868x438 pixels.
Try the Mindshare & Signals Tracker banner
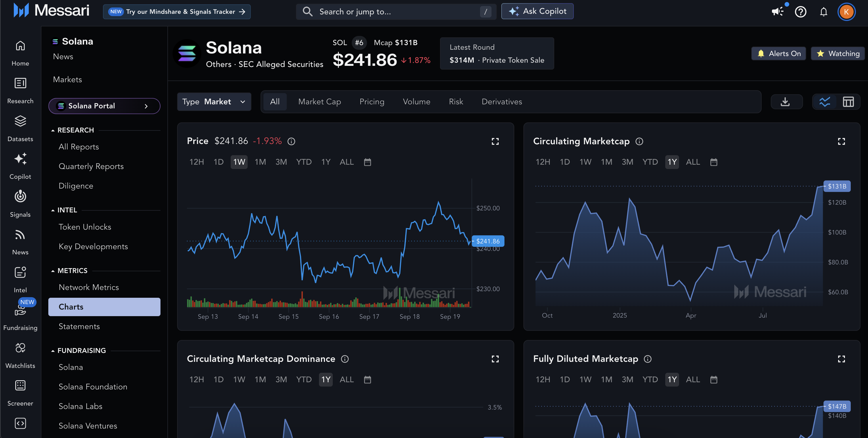[177, 12]
